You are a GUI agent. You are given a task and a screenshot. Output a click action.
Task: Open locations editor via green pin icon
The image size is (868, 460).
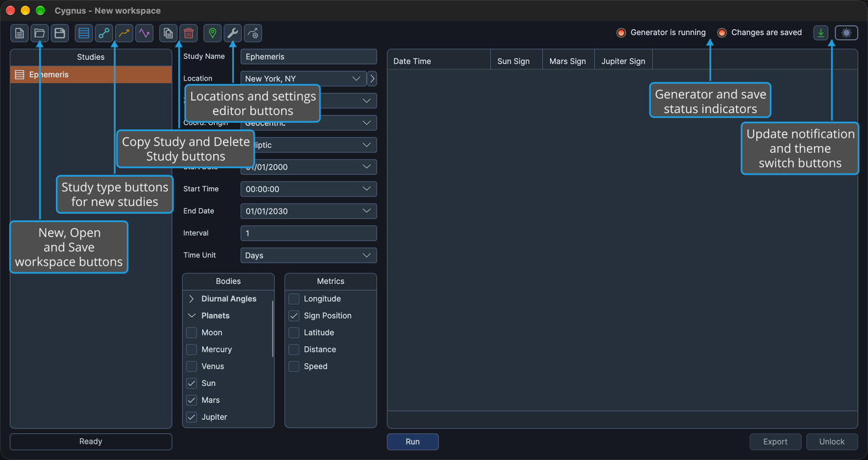[x=213, y=33]
